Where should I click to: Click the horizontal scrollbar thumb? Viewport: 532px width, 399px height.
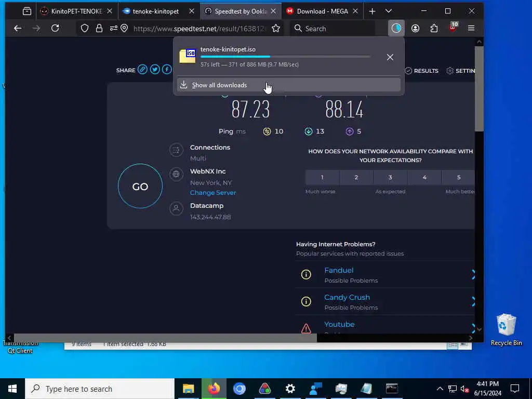pos(165,338)
